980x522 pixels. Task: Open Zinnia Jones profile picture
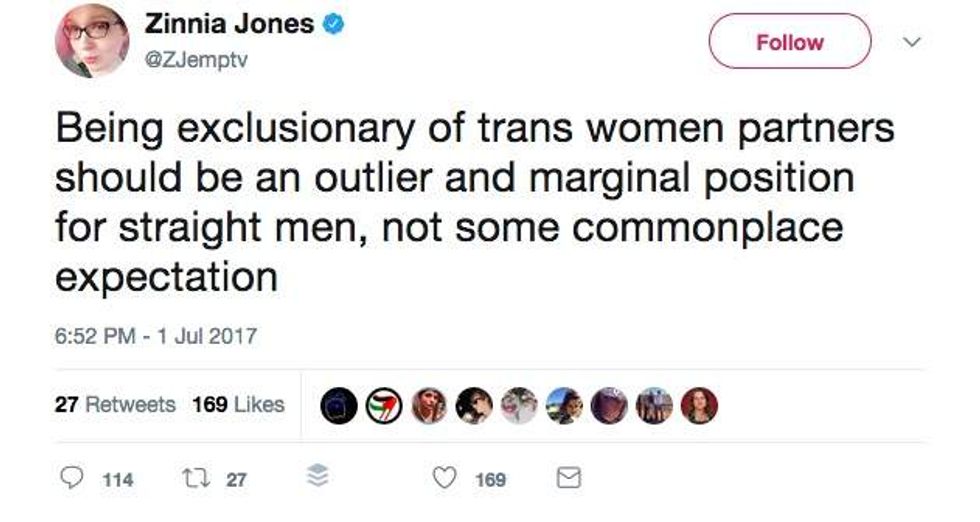tap(91, 41)
